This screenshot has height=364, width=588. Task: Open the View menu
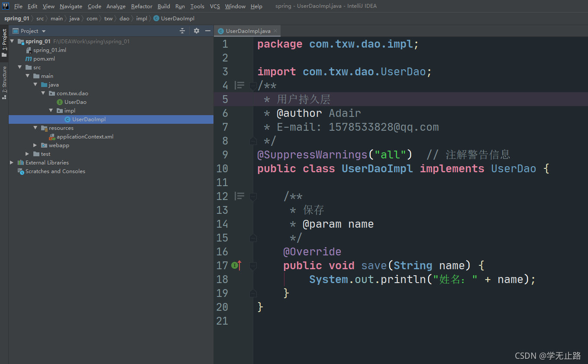[49, 6]
